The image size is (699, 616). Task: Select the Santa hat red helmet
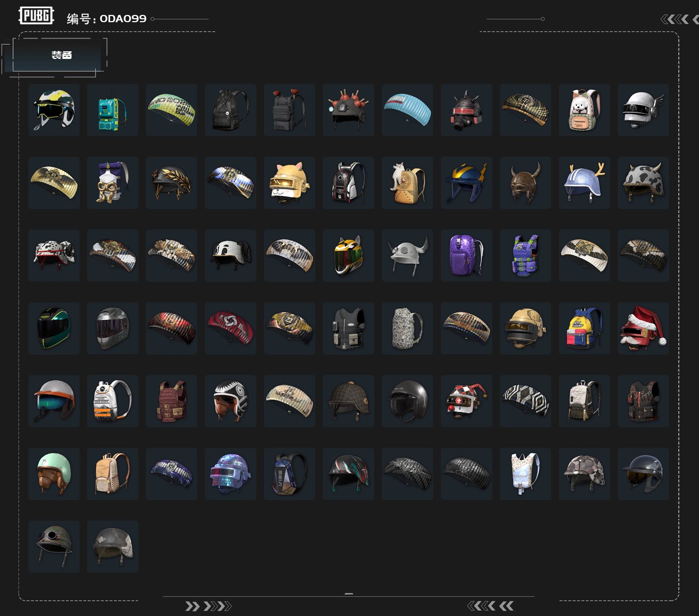click(643, 329)
